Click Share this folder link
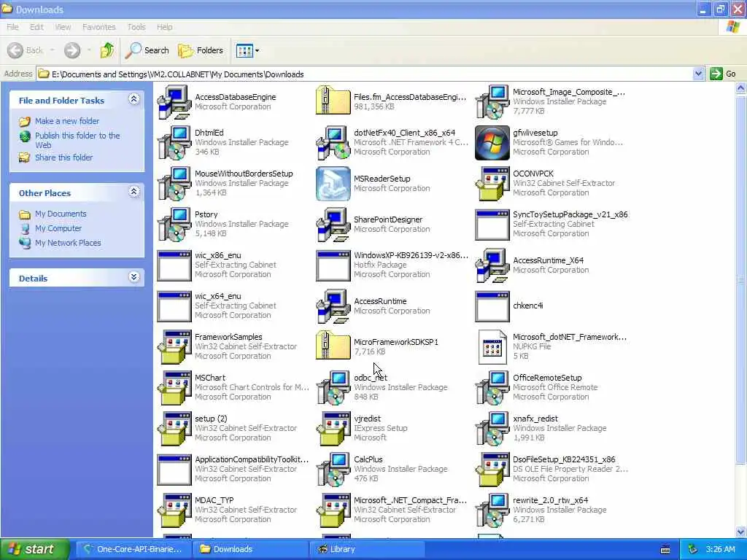The width and height of the screenshot is (747, 560). (64, 157)
